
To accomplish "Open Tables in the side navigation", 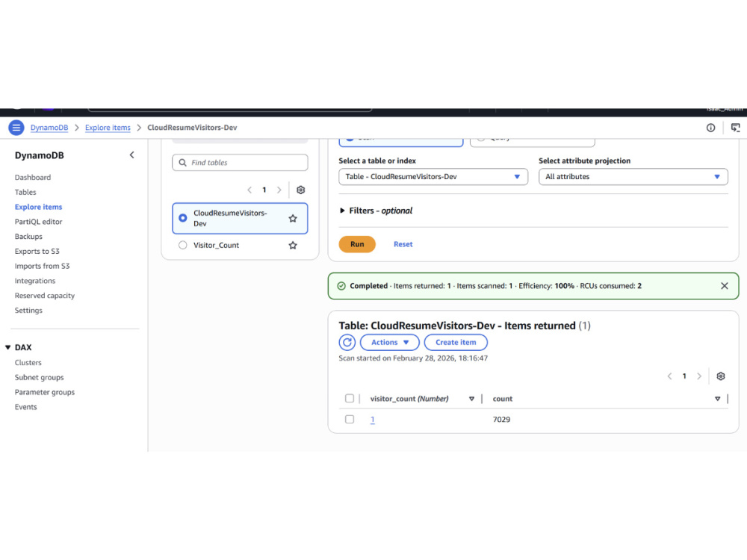I will tap(25, 193).
